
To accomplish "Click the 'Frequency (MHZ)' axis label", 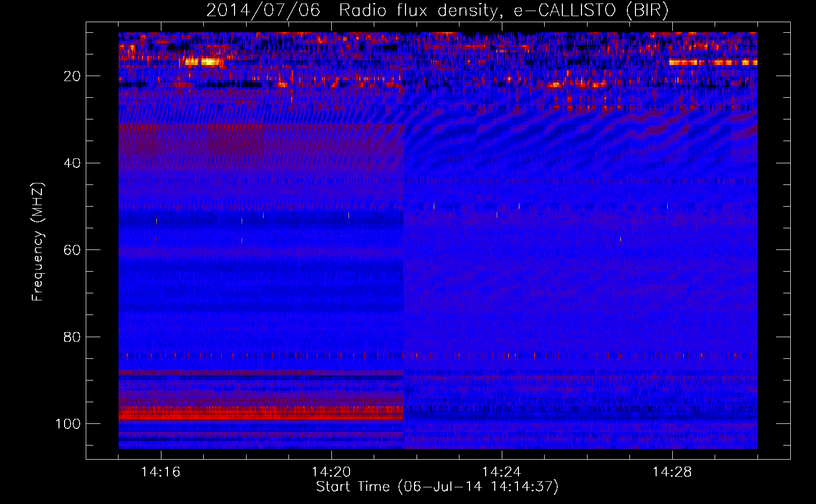I will (38, 242).
